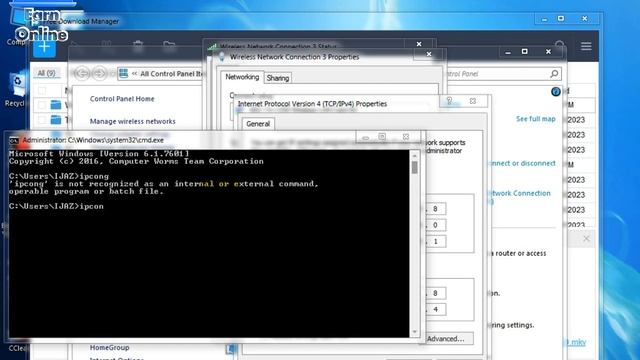The image size is (640, 360).
Task: Click the Control Panel icon in the address bar
Action: [x=123, y=73]
